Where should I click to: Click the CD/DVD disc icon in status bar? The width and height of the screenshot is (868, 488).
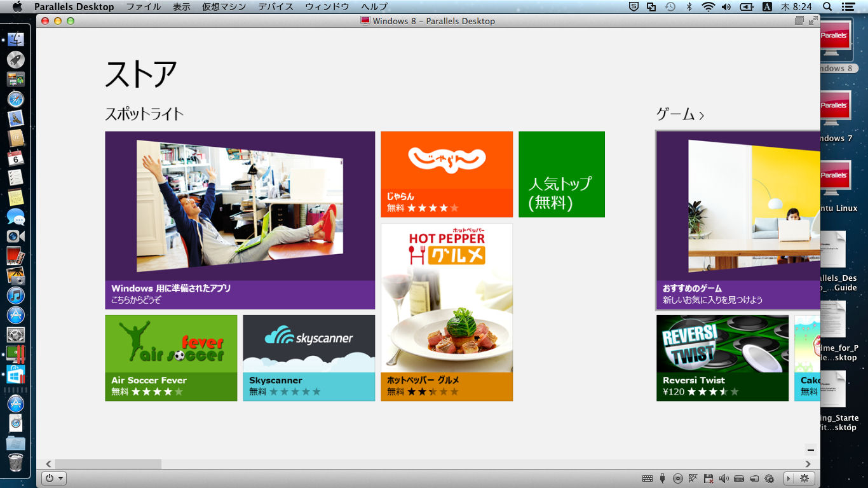[x=677, y=478]
